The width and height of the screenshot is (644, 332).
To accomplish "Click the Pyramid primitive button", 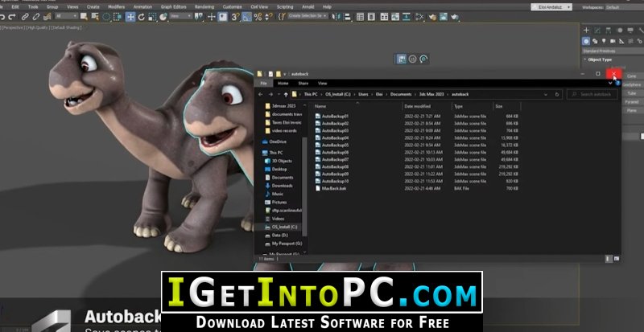I will coord(632,102).
